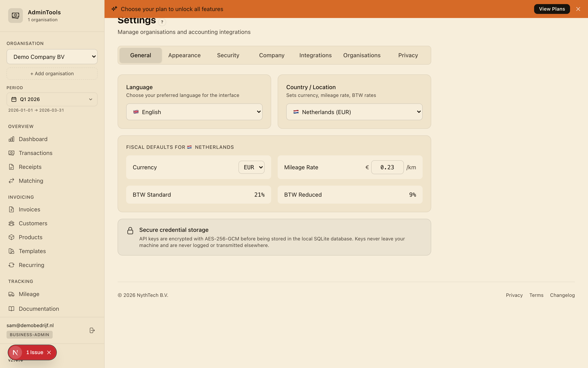Click the Secure credential storage heading

coord(174,230)
